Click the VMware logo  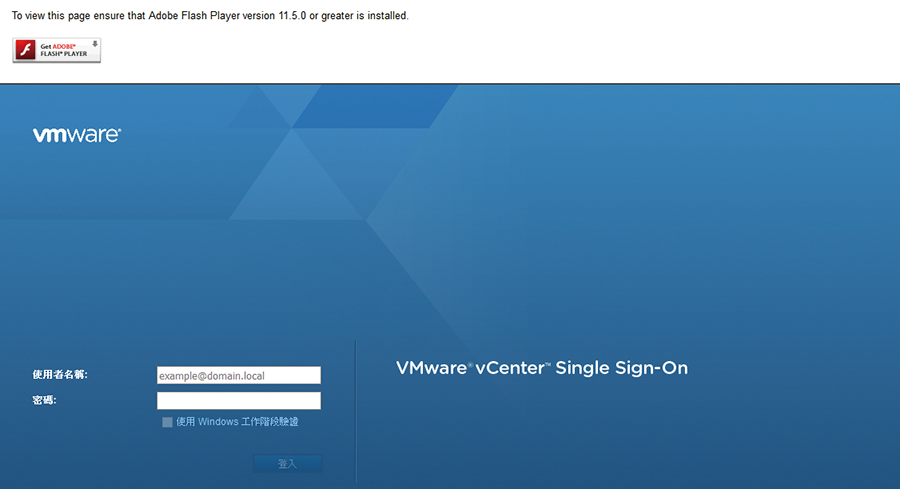(x=77, y=135)
